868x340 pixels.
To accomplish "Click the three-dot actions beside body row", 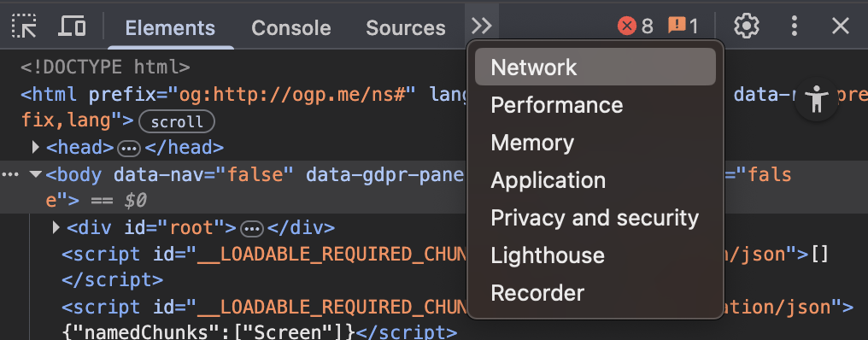I will coord(10,175).
